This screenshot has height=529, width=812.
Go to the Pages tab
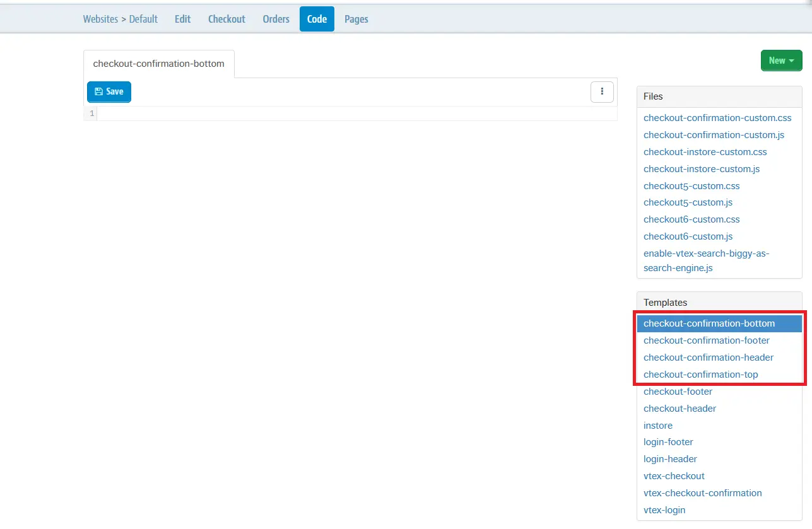(356, 19)
